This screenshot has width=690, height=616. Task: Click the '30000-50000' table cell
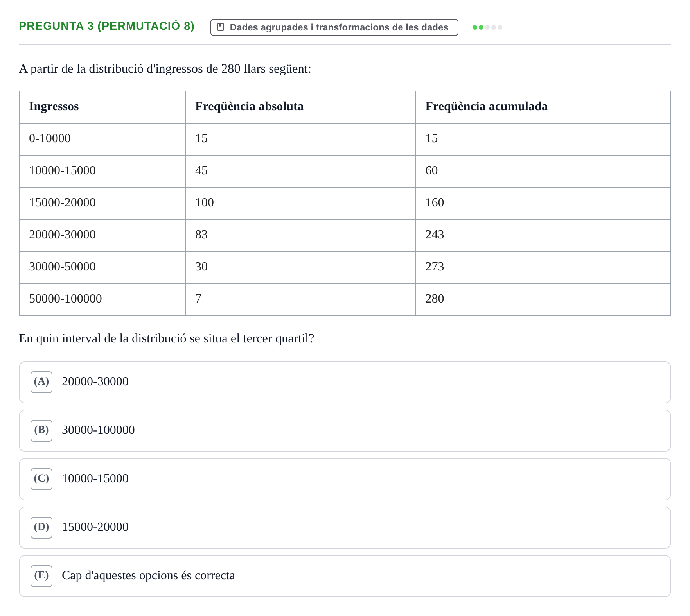coord(102,267)
